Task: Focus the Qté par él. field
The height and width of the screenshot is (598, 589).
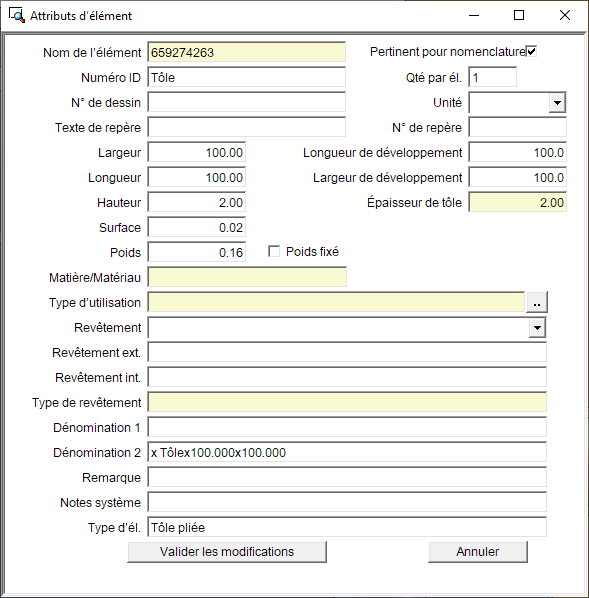Action: click(x=493, y=77)
